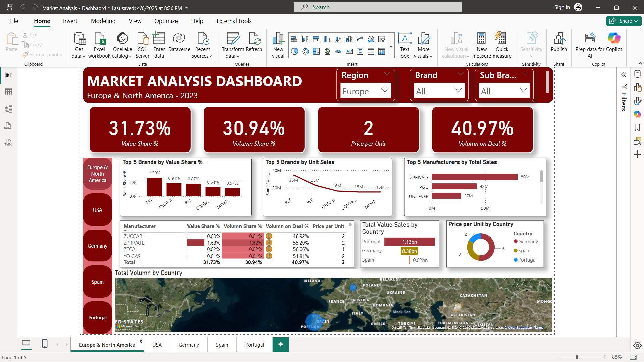The width and height of the screenshot is (644, 362).
Task: Open Enter data table editor
Action: click(159, 45)
